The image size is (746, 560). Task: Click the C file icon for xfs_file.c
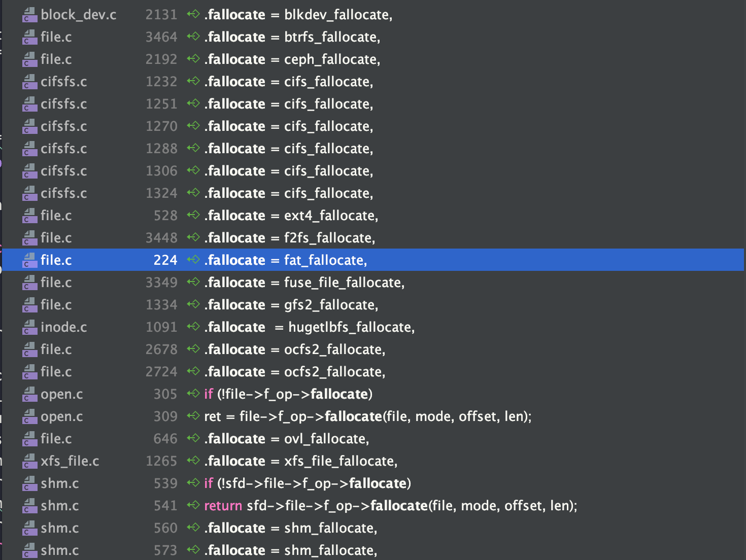click(x=30, y=462)
